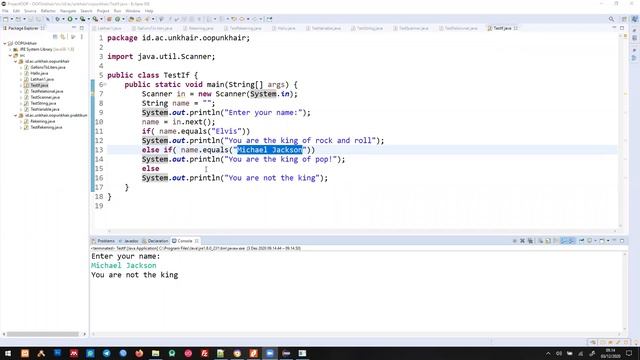Switch to Rekening.java editor tab
Viewport: 640px width, 360px height.
click(x=200, y=28)
